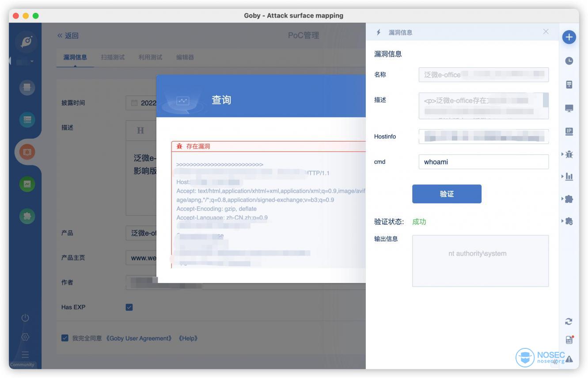The width and height of the screenshot is (588, 378).
Task: Click the H heading button in 描述 editor
Action: (x=140, y=130)
